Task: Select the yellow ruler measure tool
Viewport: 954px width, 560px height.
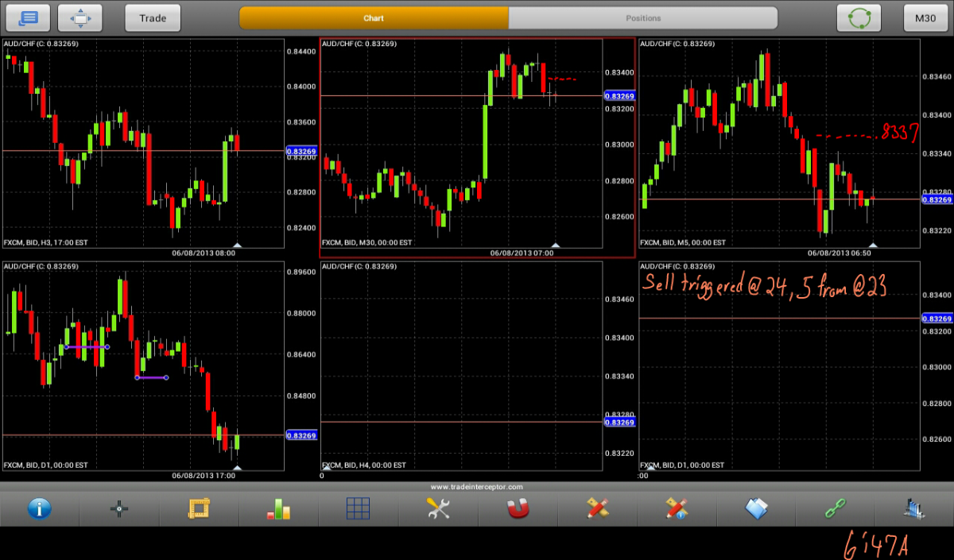Action: 199,509
